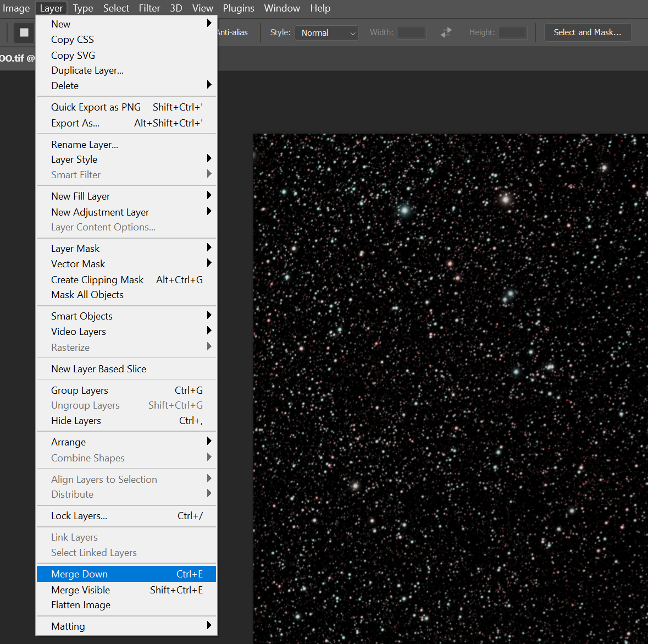Image resolution: width=648 pixels, height=644 pixels.
Task: Open the Plugins menu
Action: (239, 8)
